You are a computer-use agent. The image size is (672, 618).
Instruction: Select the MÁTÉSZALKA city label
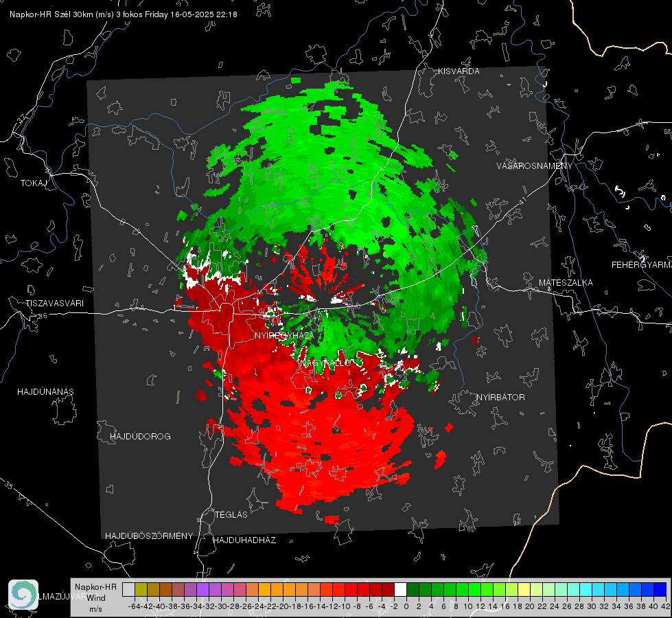pyautogui.click(x=566, y=282)
